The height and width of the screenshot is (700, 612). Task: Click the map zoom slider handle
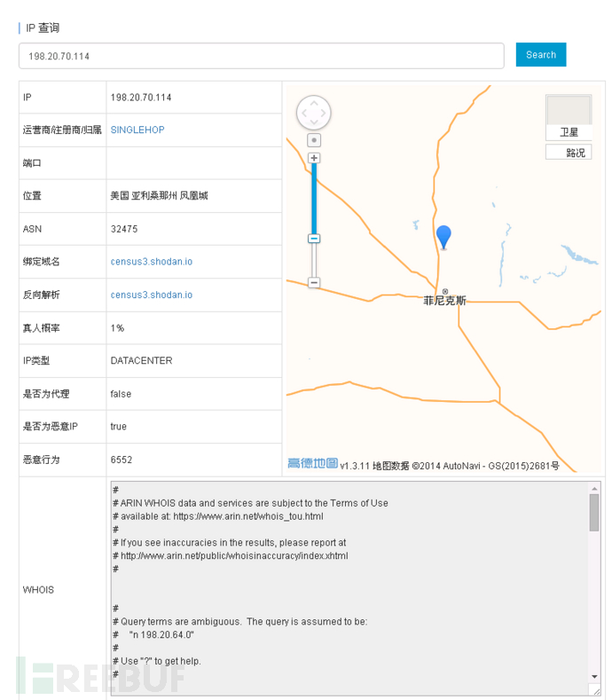click(314, 239)
